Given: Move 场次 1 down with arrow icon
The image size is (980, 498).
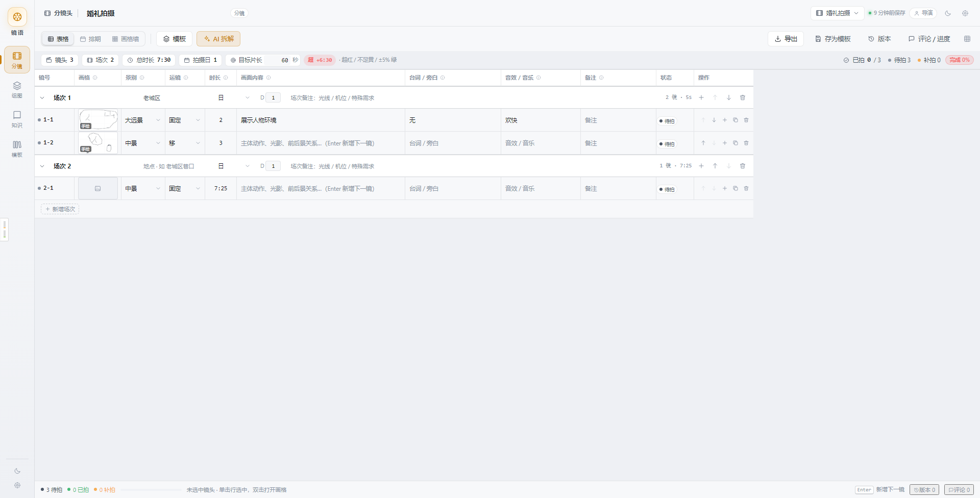Looking at the screenshot, I should click(x=729, y=97).
